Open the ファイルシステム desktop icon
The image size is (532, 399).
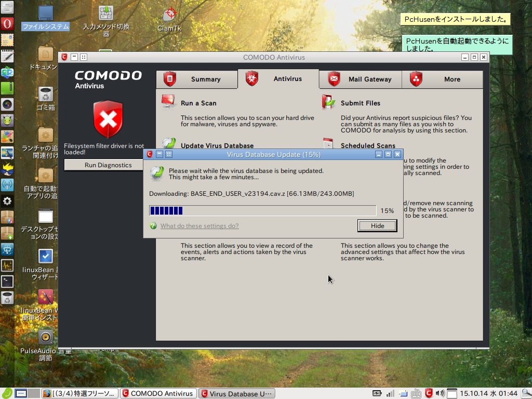coord(46,18)
